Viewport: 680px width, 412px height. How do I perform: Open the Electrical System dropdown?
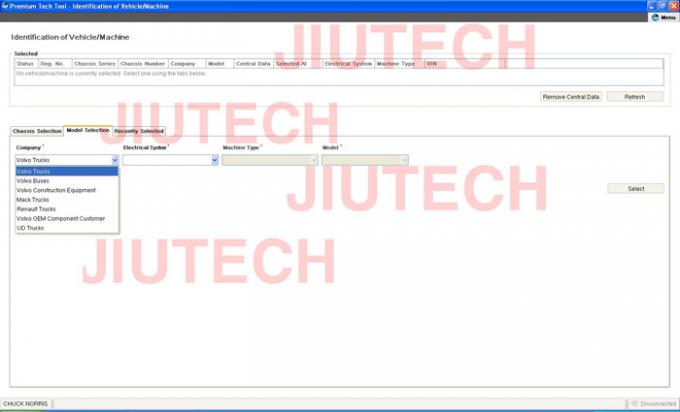pyautogui.click(x=170, y=160)
